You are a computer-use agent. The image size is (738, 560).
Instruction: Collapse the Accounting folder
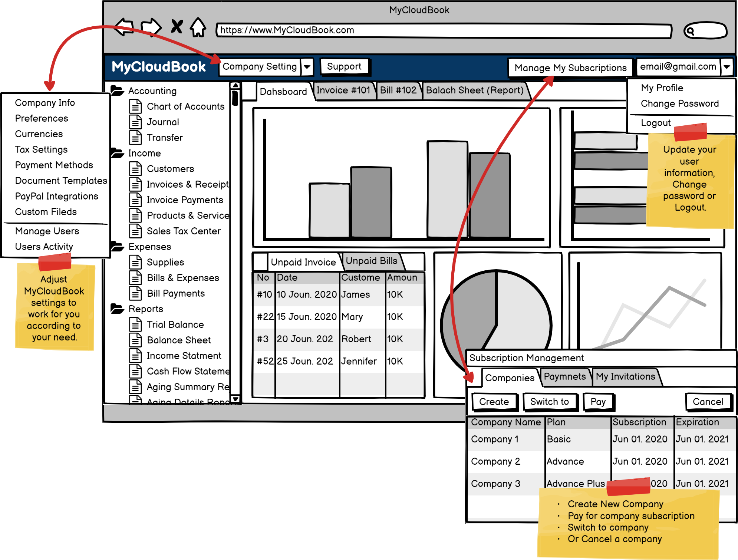117,90
